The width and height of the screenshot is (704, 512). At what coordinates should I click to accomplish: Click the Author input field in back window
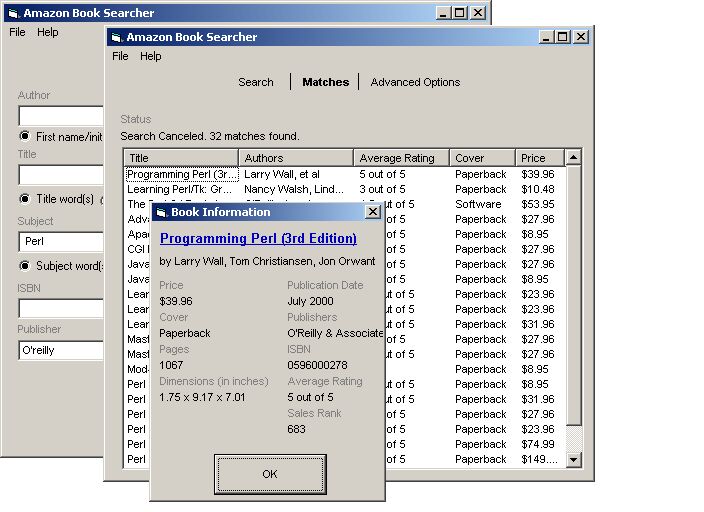pos(61,116)
